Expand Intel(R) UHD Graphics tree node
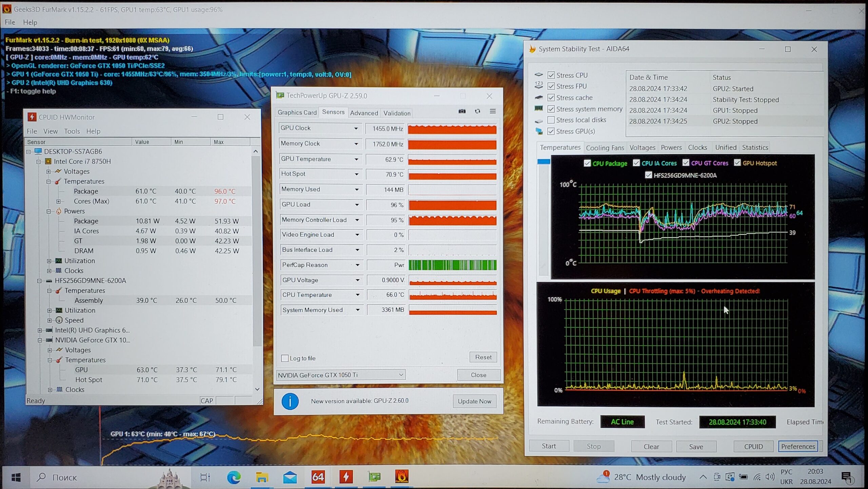 click(x=40, y=330)
